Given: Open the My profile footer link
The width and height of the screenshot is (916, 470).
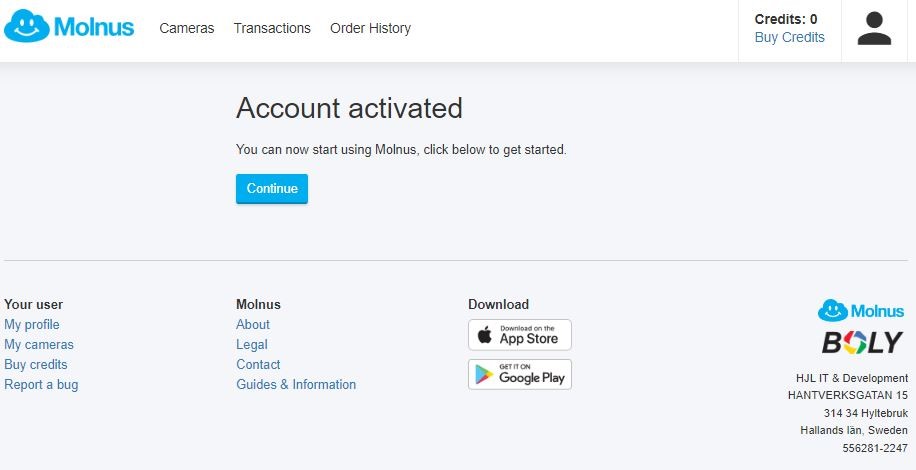Looking at the screenshot, I should pyautogui.click(x=32, y=325).
